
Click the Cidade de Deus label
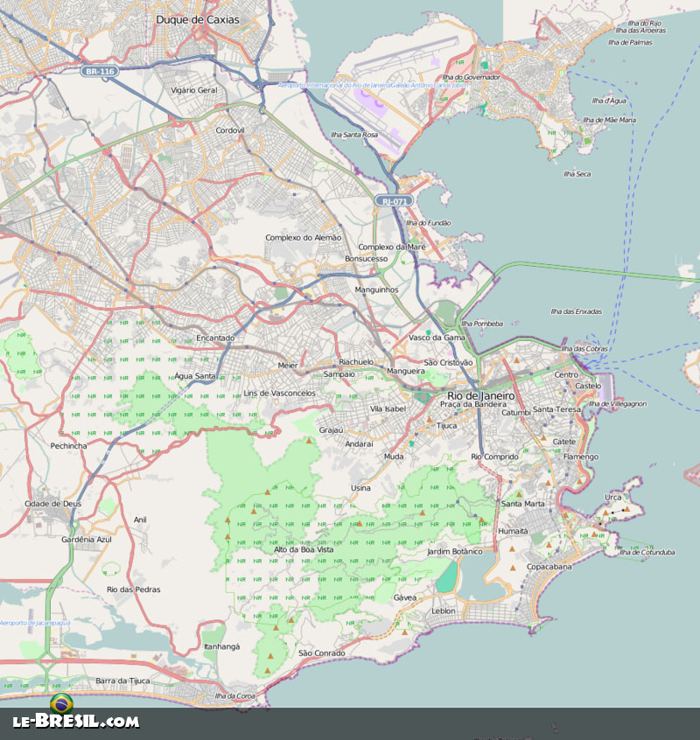click(52, 504)
